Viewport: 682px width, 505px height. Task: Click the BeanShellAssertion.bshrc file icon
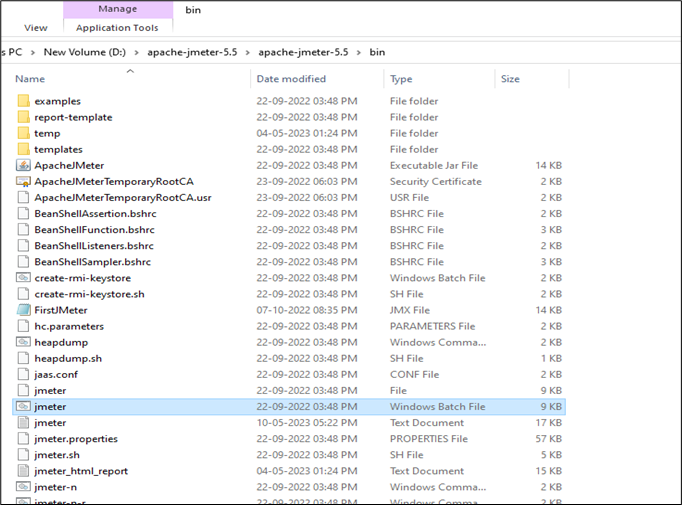coord(23,214)
